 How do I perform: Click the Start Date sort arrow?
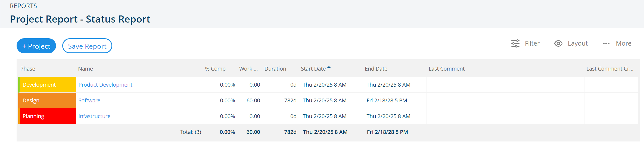point(329,67)
